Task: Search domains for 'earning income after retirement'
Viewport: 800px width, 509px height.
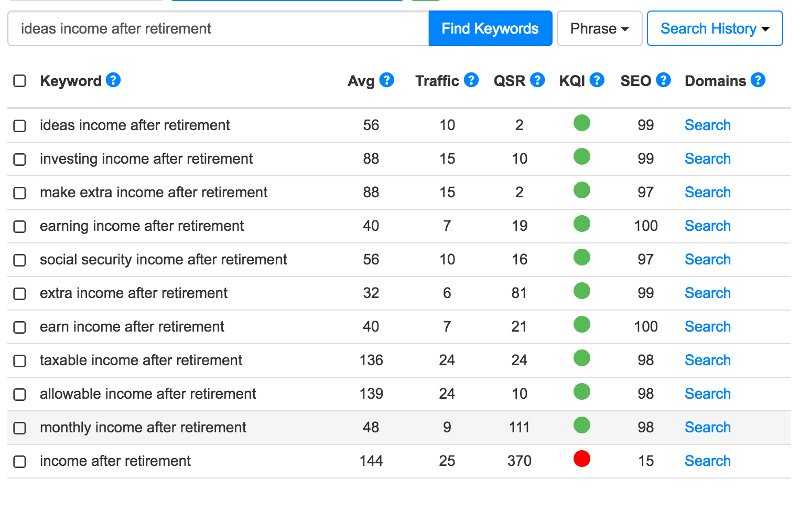Action: (x=708, y=226)
